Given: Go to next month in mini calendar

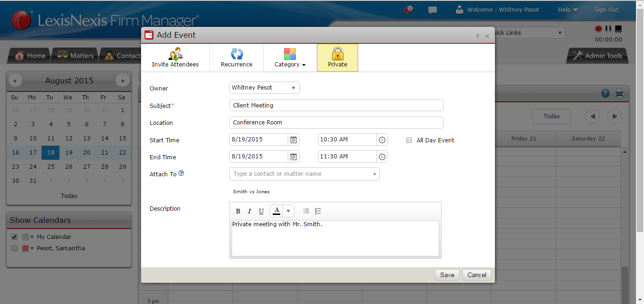Looking at the screenshot, I should 123,81.
